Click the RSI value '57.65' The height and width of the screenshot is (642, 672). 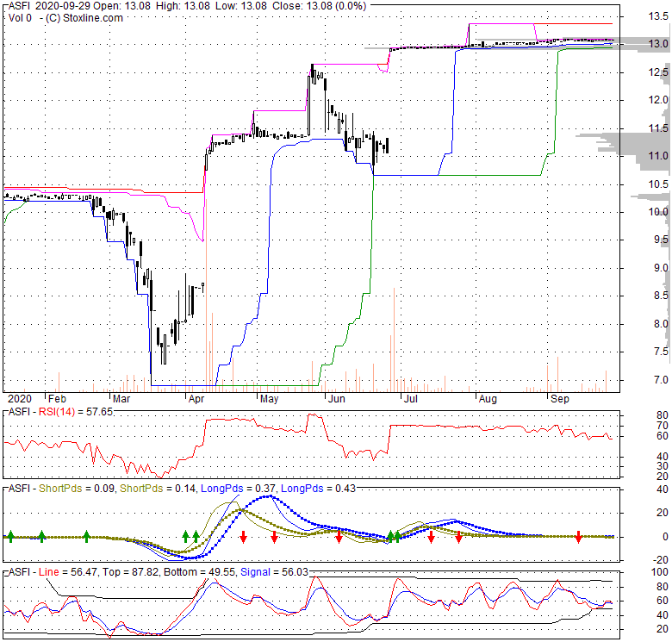[99, 412]
